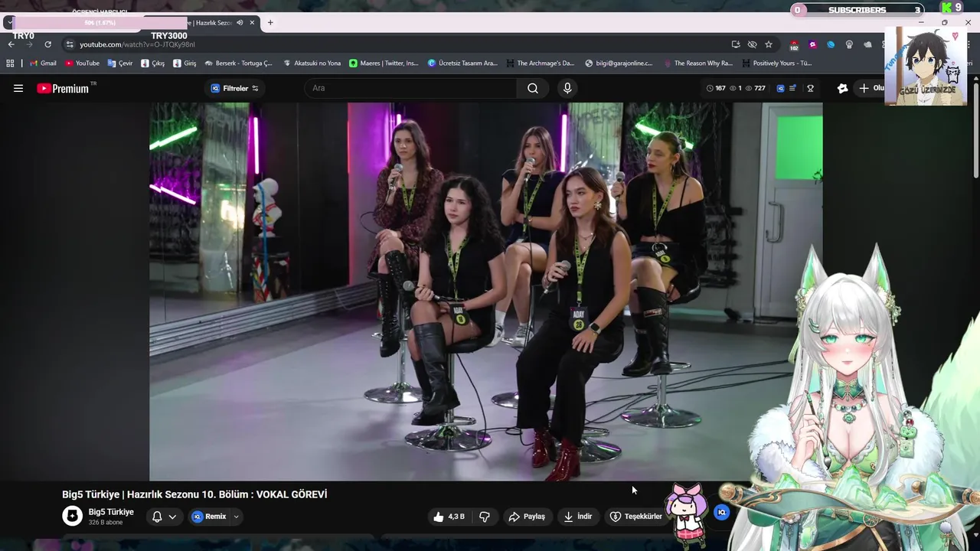Click the İndir download button
This screenshot has height=551, width=980.
pyautogui.click(x=578, y=517)
